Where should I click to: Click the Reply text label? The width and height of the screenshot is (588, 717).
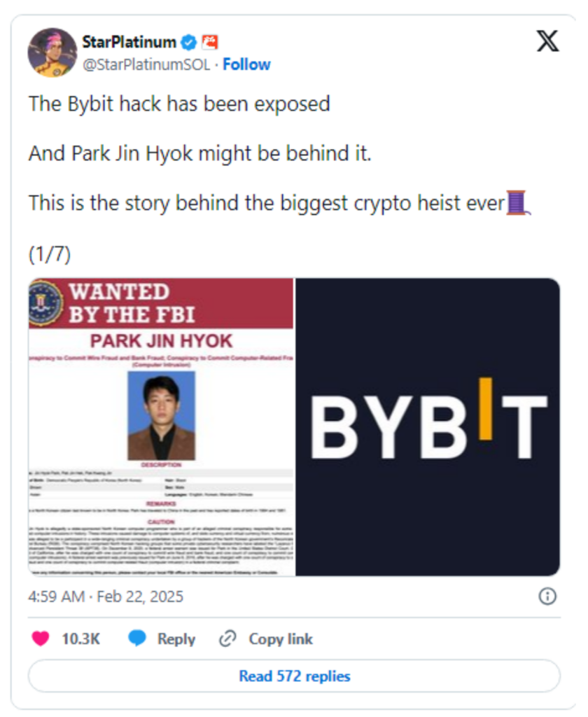click(x=176, y=639)
